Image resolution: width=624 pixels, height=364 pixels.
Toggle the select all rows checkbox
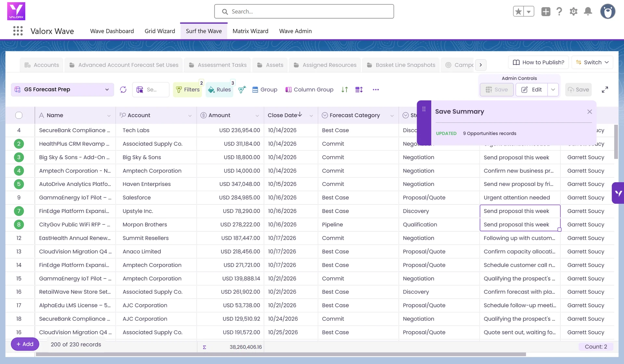[x=19, y=115]
